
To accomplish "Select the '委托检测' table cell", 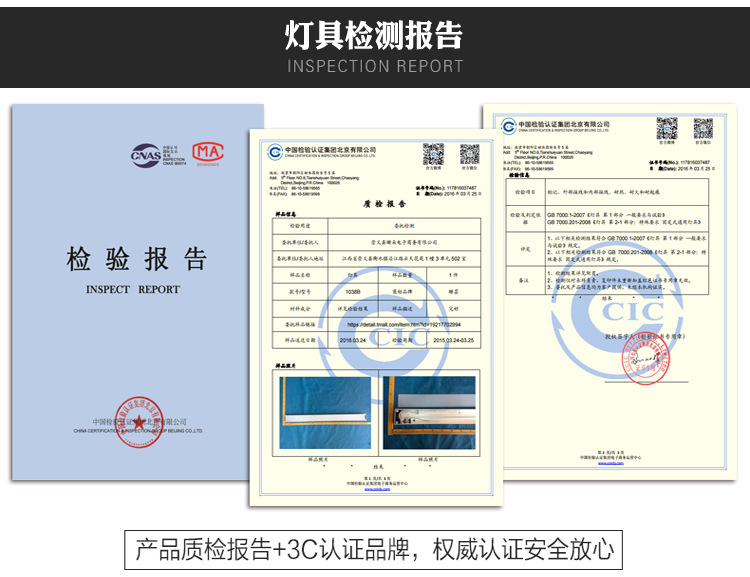I will coord(404,225).
